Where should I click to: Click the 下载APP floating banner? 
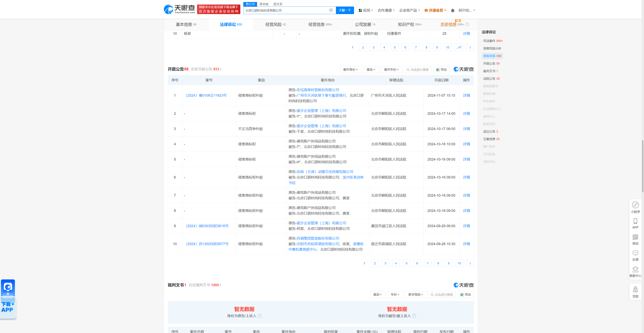(x=8, y=299)
